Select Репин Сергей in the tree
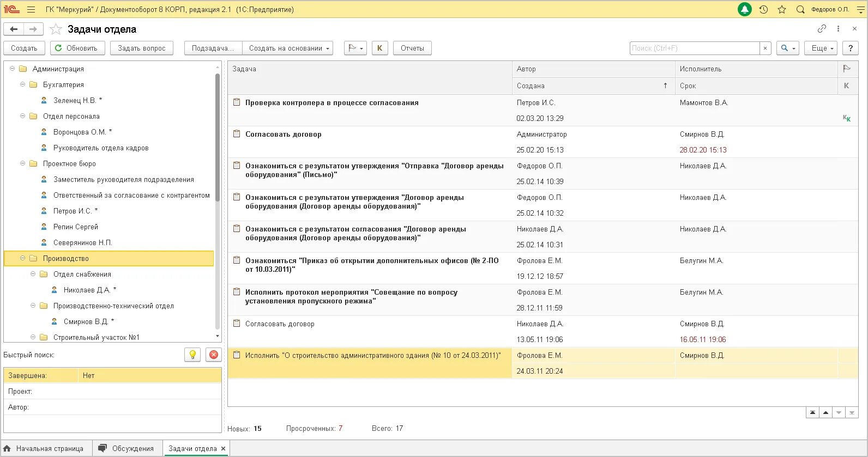 pos(76,227)
